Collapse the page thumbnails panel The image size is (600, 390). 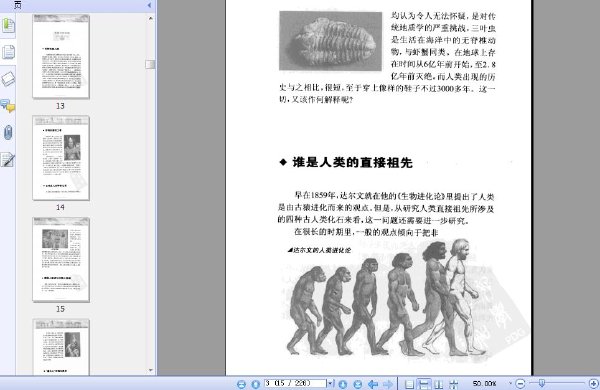pos(149,5)
